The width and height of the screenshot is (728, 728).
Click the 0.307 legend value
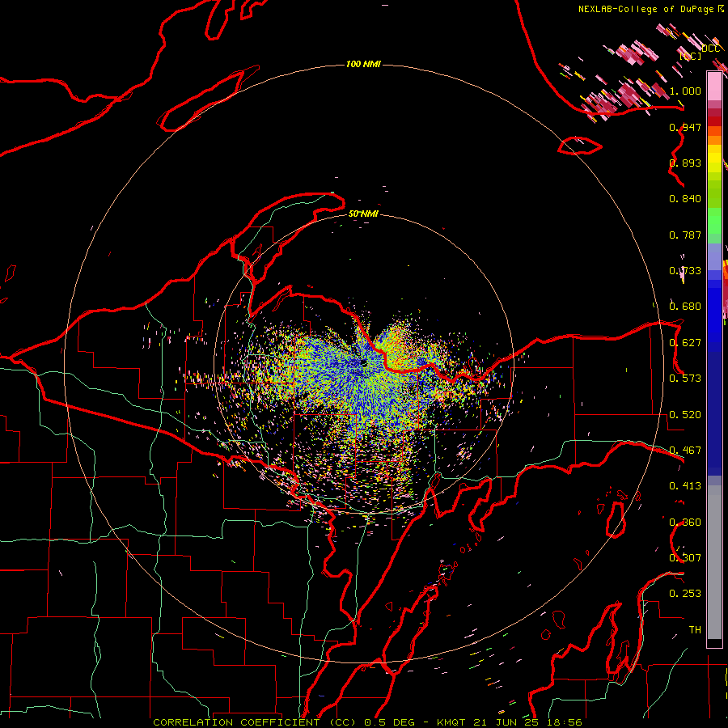pos(685,558)
